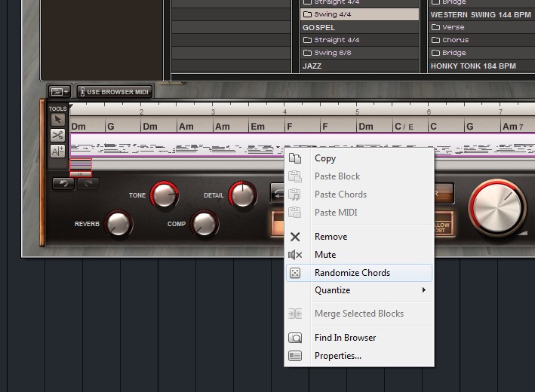Open Quantize submenu
535x392 pixels.
click(359, 290)
